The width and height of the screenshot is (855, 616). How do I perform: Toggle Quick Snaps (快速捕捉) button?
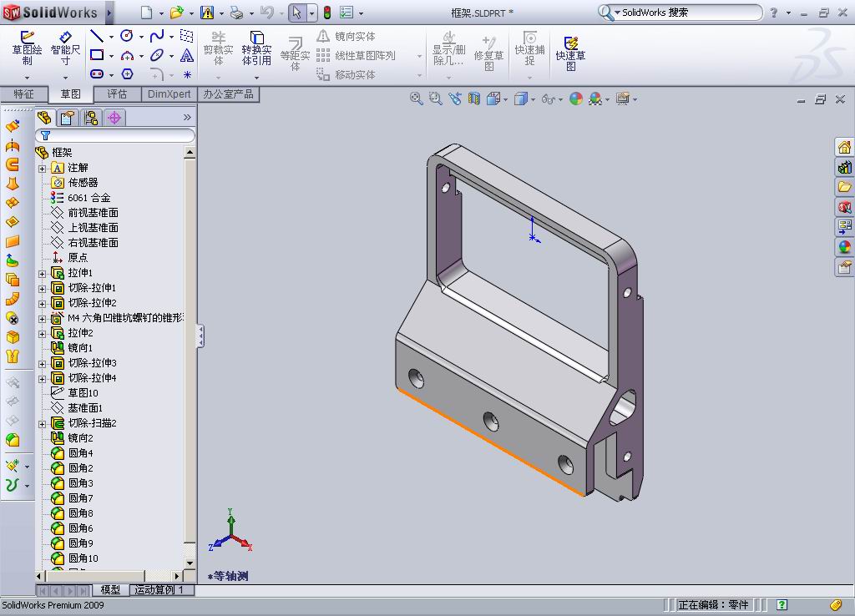pos(529,48)
